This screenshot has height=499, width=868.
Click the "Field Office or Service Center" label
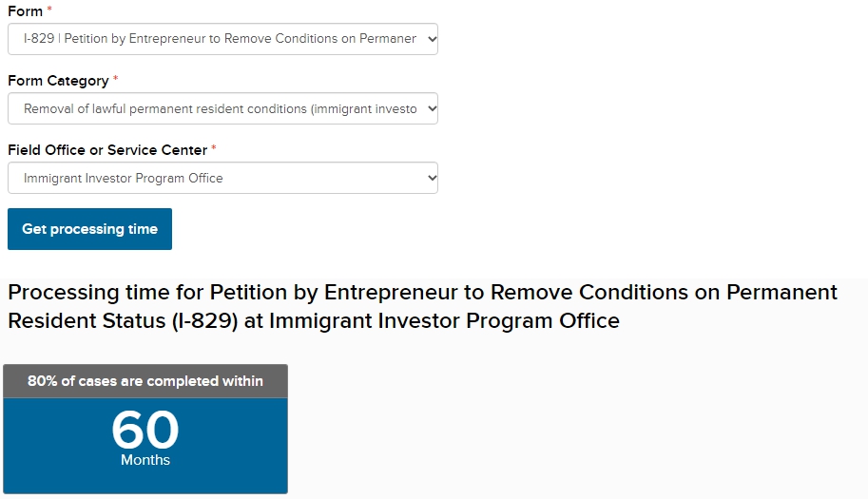coord(107,150)
